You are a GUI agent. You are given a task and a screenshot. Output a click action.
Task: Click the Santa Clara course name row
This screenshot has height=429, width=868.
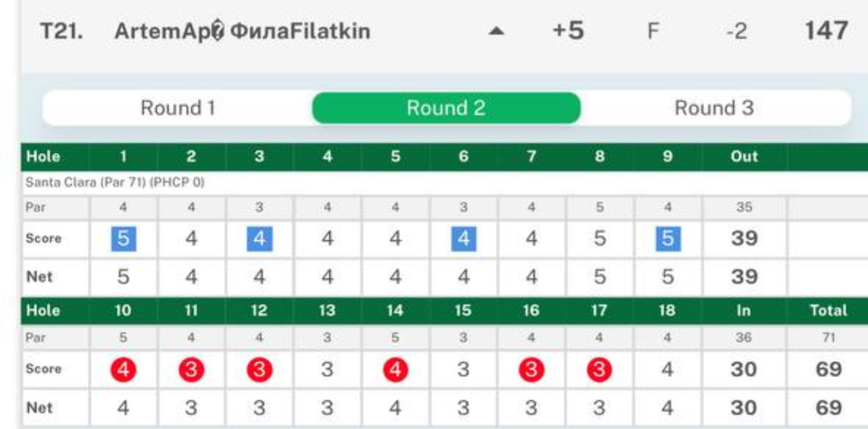click(116, 183)
